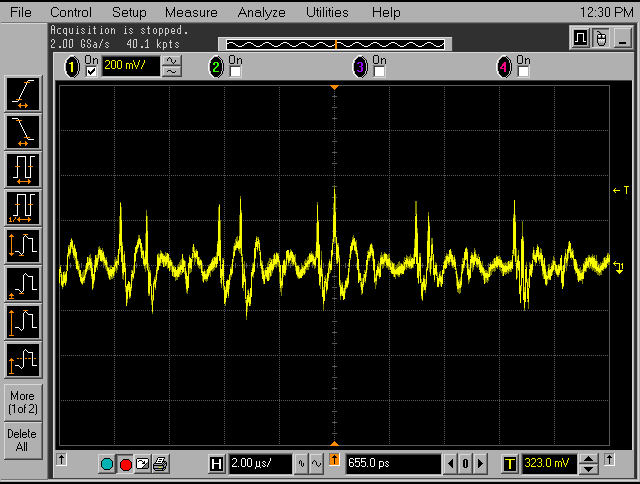The height and width of the screenshot is (484, 640).
Task: Enable channel 2 On checkbox
Action: pyautogui.click(x=235, y=72)
